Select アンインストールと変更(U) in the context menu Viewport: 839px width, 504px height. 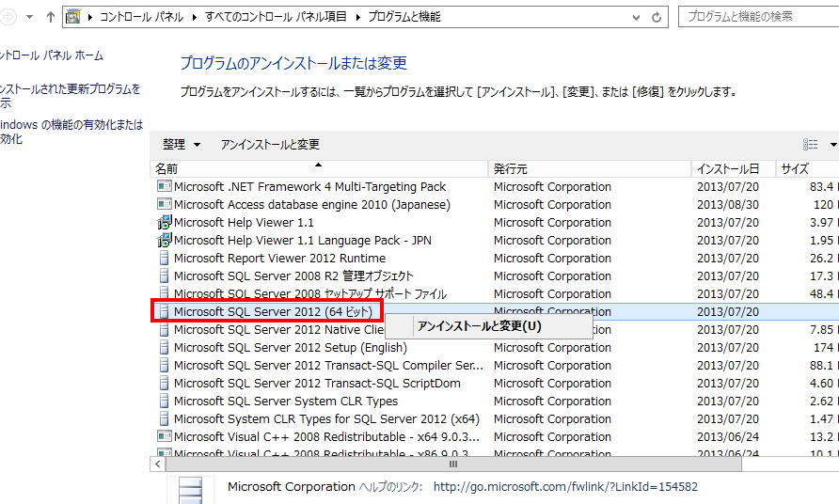tap(480, 326)
